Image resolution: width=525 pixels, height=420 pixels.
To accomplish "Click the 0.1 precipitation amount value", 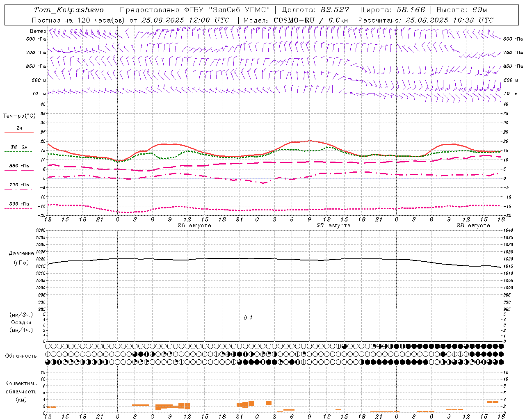I will 248,318.
